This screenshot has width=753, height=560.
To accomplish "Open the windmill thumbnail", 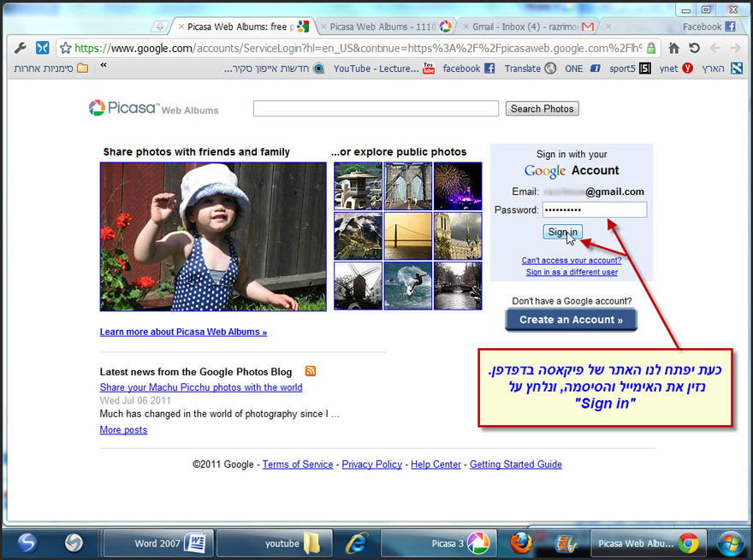I will pyautogui.click(x=358, y=286).
